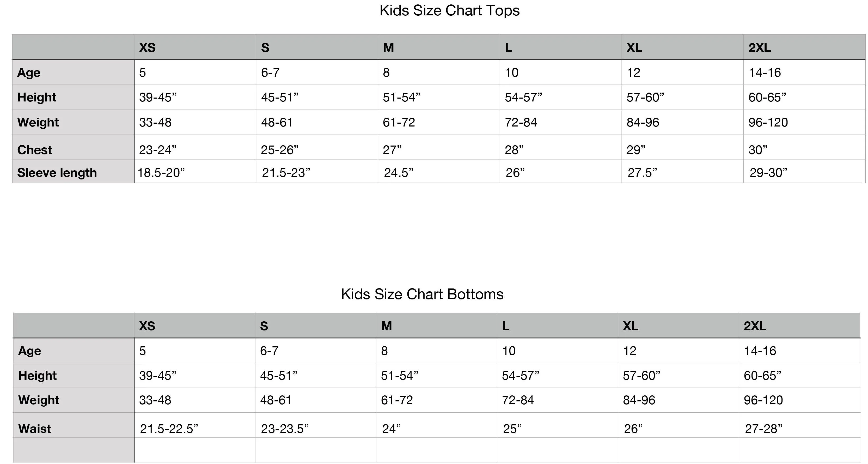Click the 'Waist' row label
Image resolution: width=868 pixels, height=464 pixels.
coord(35,429)
